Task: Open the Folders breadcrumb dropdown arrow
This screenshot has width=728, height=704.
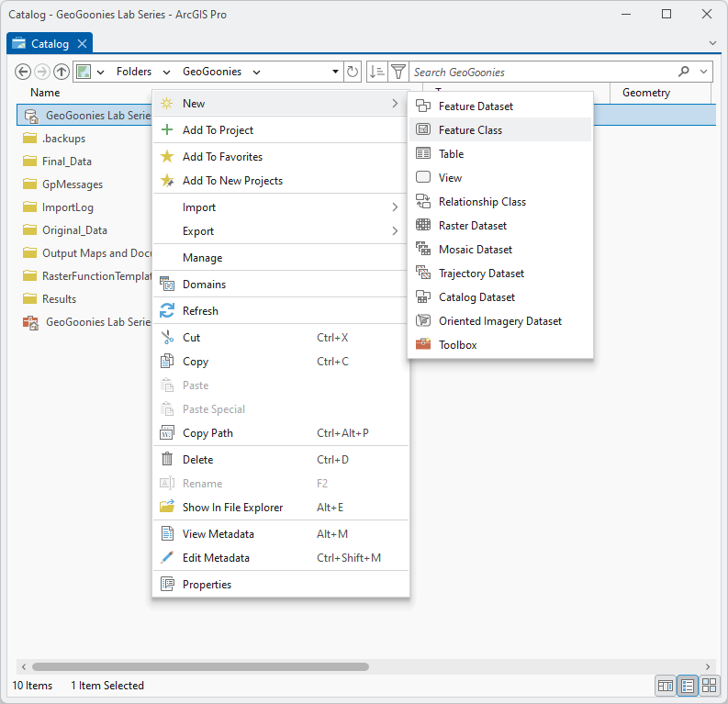Action: coord(166,72)
